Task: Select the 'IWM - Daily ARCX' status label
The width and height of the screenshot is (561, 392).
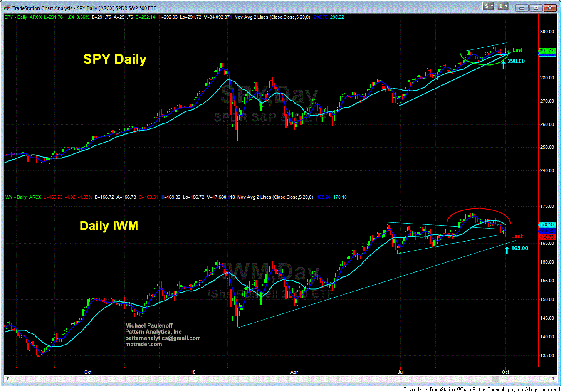Action: pyautogui.click(x=23, y=197)
